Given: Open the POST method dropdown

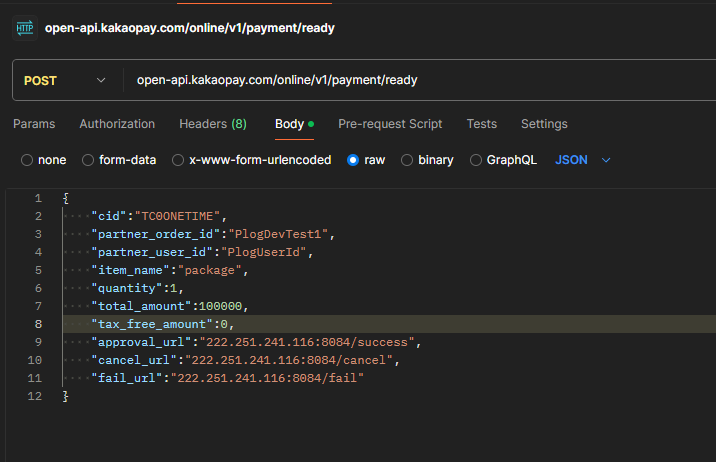Looking at the screenshot, I should click(x=65, y=80).
